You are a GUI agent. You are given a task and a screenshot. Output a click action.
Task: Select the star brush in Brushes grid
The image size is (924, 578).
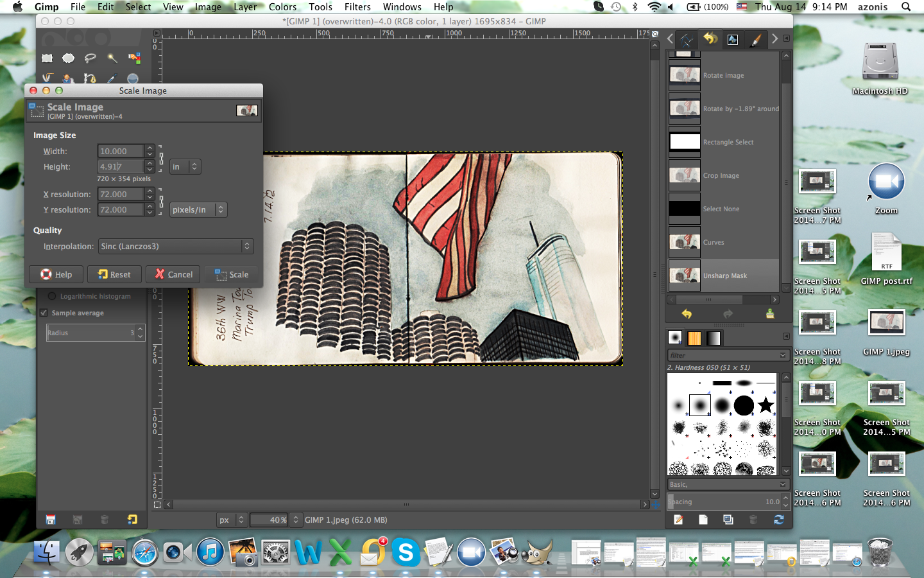tap(766, 405)
